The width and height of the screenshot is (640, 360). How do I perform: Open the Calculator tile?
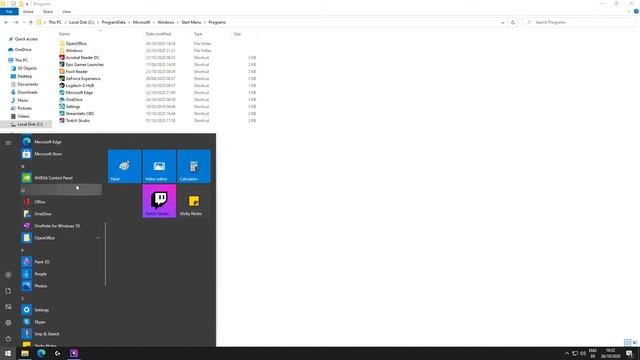(194, 166)
